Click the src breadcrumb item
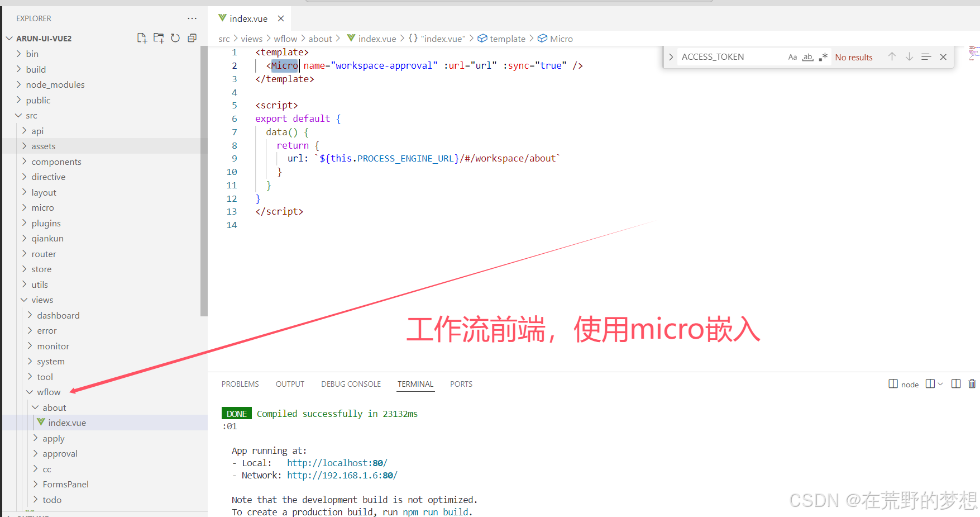980x517 pixels. (224, 39)
